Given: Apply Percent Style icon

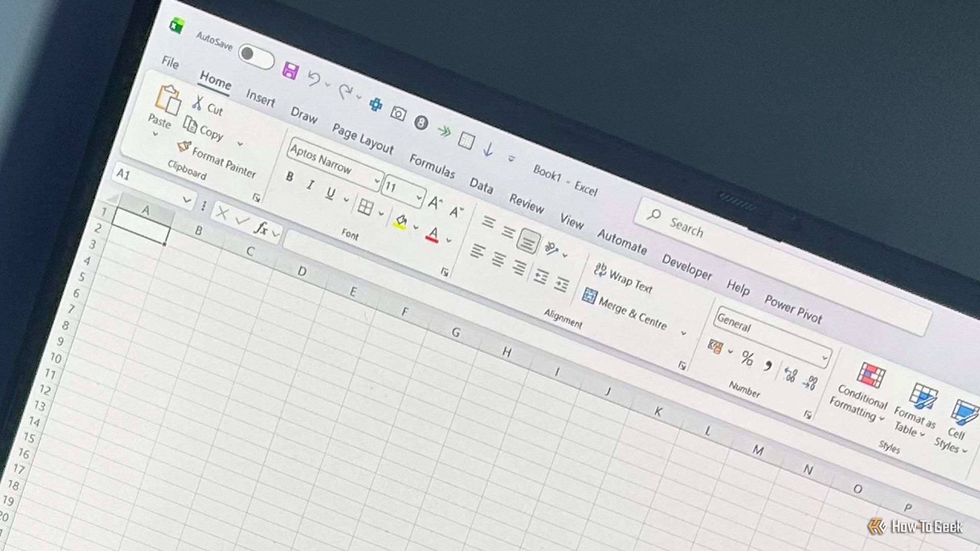Looking at the screenshot, I should tap(747, 358).
